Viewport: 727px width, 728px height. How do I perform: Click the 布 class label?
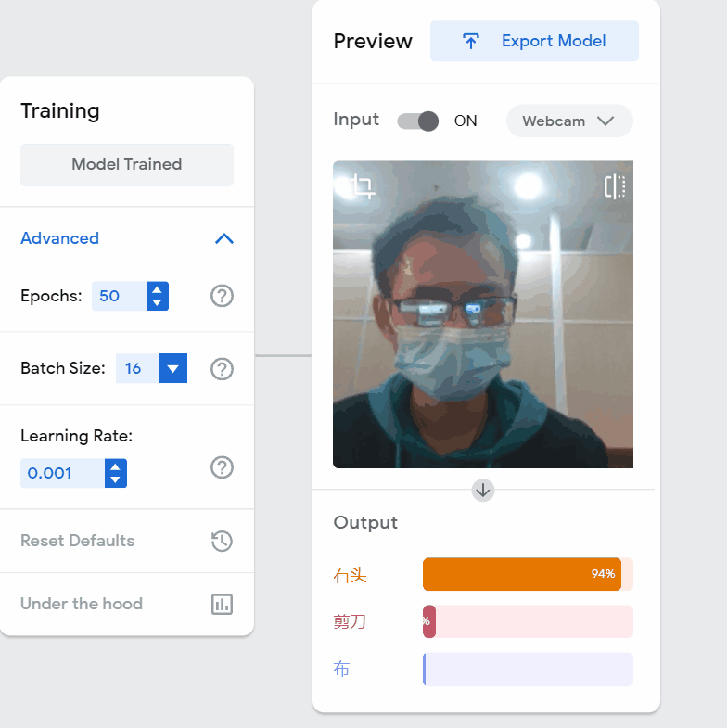(341, 669)
